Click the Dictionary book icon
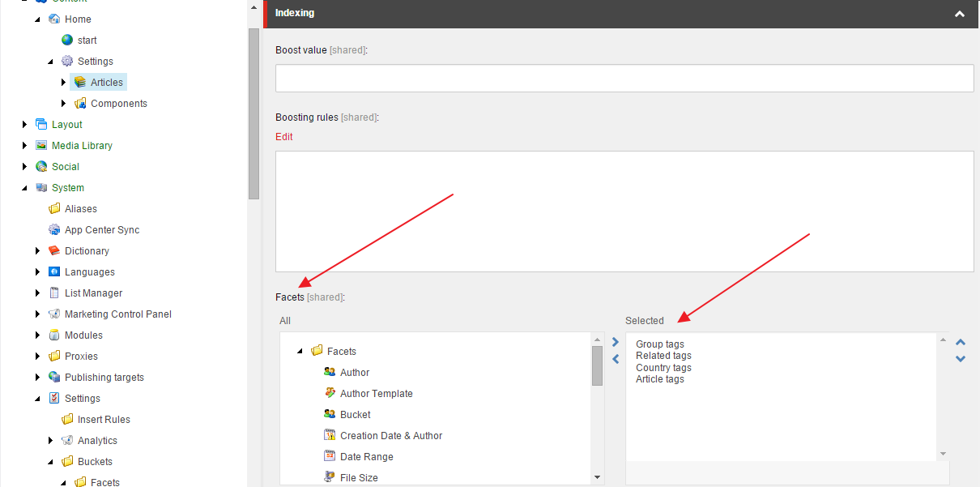 point(55,251)
